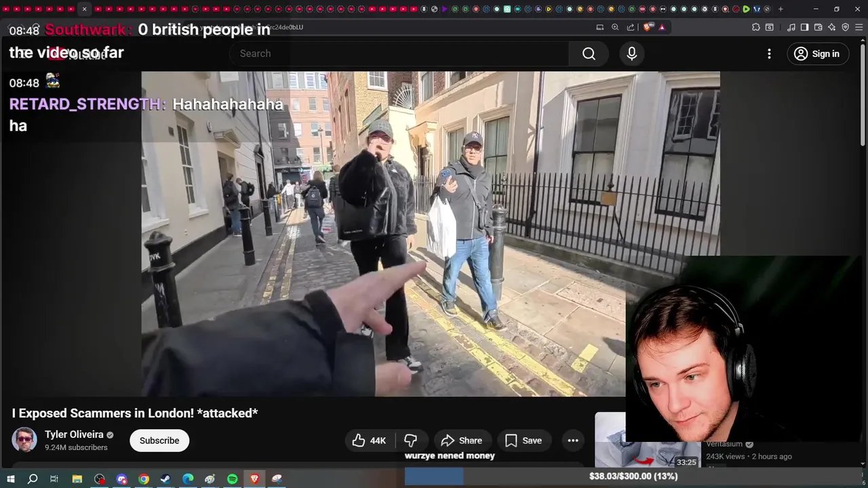
Task: Open Brave Leo AI sparkle icon
Action: tap(832, 27)
